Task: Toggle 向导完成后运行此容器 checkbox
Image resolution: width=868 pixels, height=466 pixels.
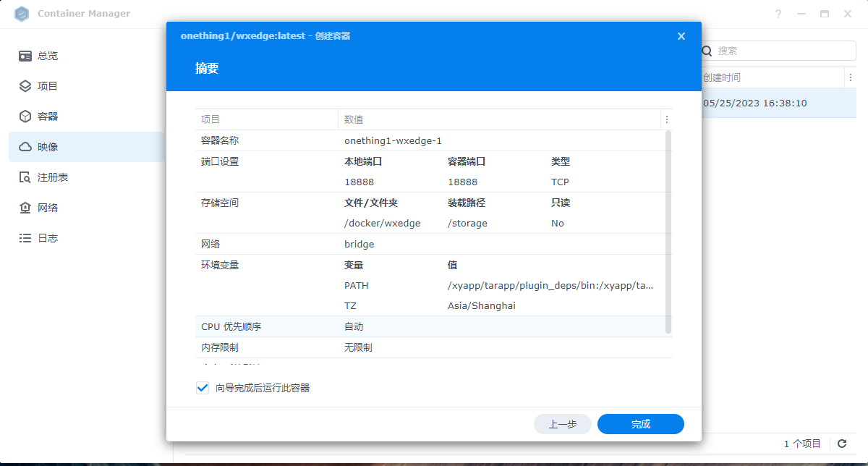Action: pyautogui.click(x=203, y=388)
